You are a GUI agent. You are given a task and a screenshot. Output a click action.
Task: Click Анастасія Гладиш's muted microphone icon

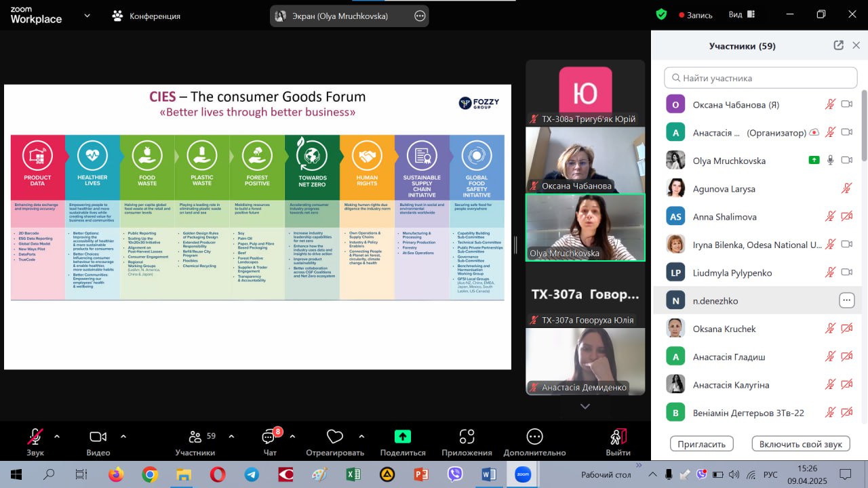tap(829, 357)
